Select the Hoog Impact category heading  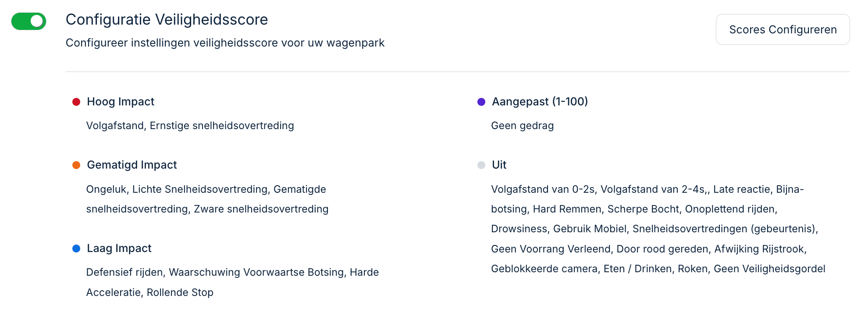tap(120, 102)
